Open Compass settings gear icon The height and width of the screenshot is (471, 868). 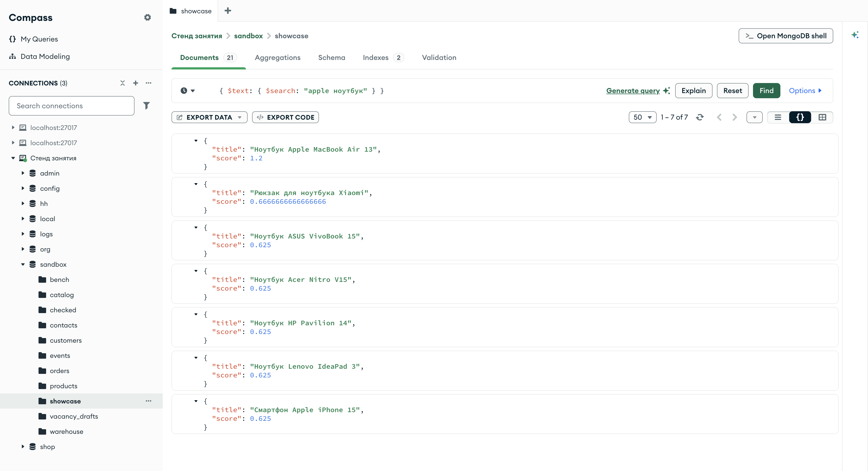[147, 18]
